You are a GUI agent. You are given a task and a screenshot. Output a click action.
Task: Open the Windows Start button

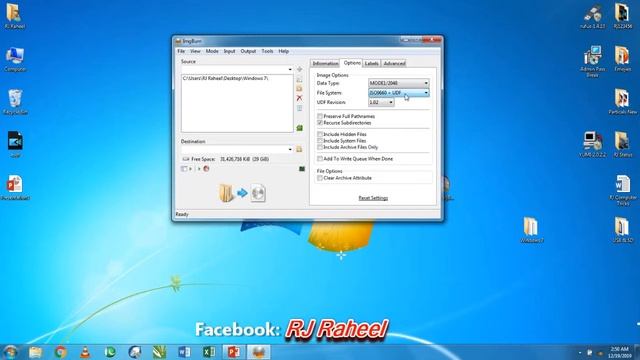10,352
